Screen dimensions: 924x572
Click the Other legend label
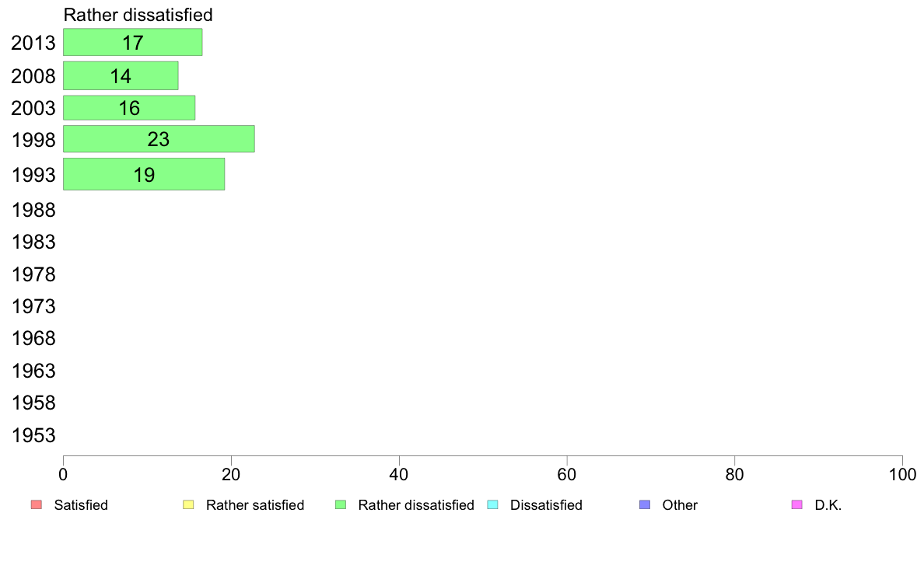click(680, 505)
